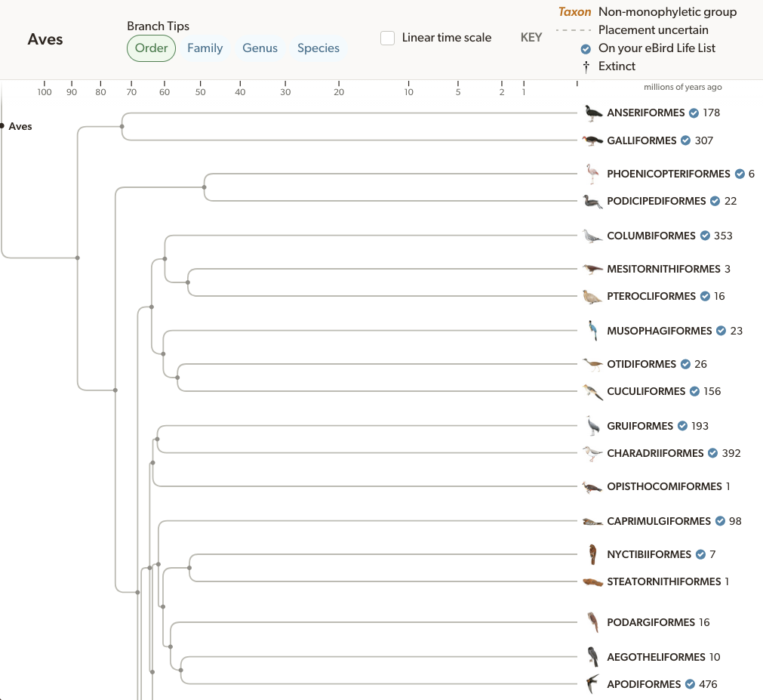Select the Anseriformes duck icon

593,112
